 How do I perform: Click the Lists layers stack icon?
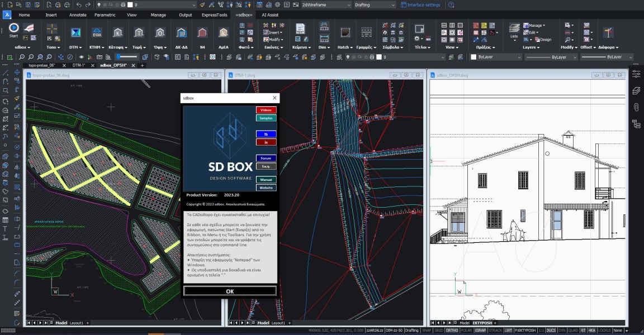coord(514,28)
